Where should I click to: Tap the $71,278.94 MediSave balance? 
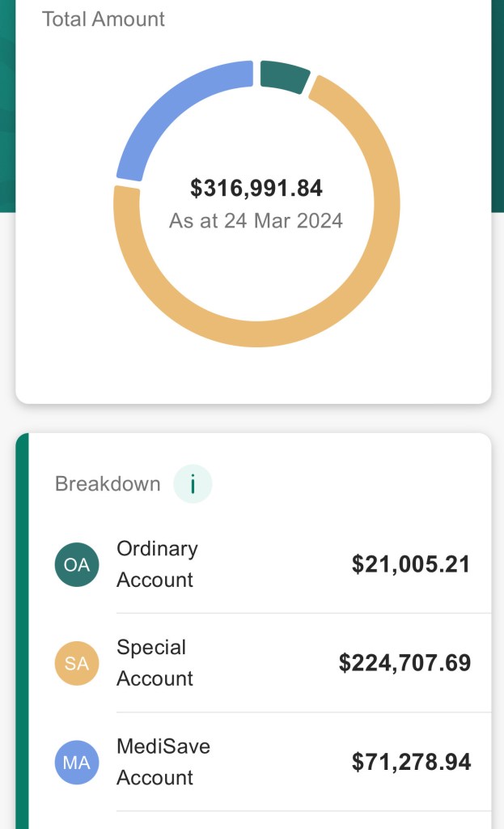pyautogui.click(x=410, y=762)
